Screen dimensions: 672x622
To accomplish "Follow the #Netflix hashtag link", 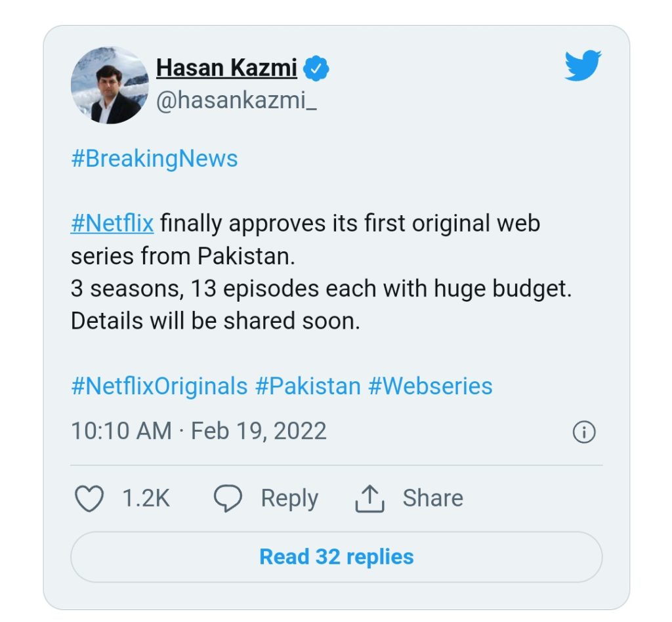I will pyautogui.click(x=112, y=223).
